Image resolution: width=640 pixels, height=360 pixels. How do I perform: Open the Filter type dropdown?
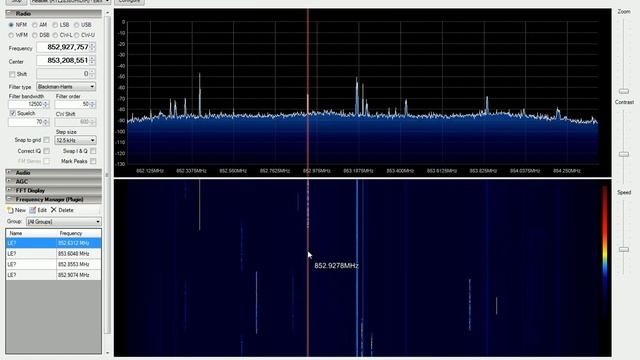(66, 87)
